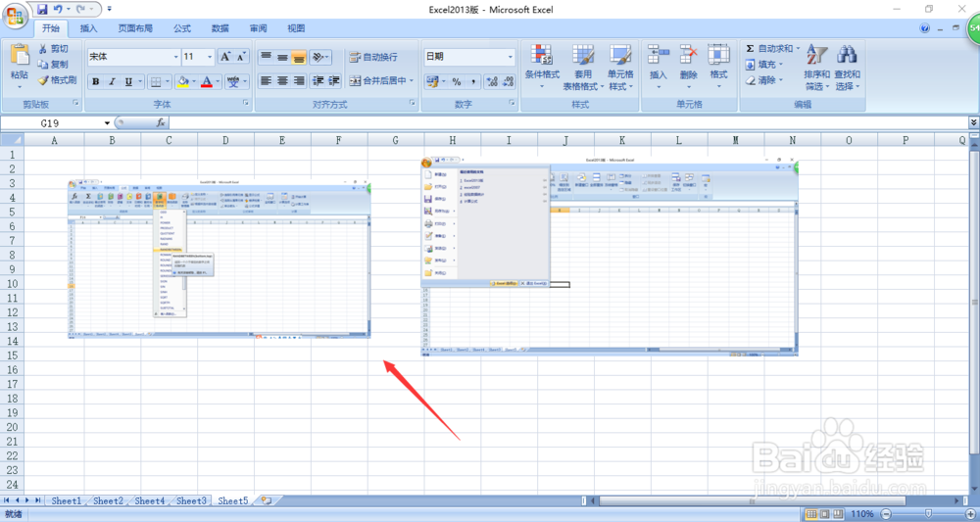Open the Office button menu

(x=15, y=16)
